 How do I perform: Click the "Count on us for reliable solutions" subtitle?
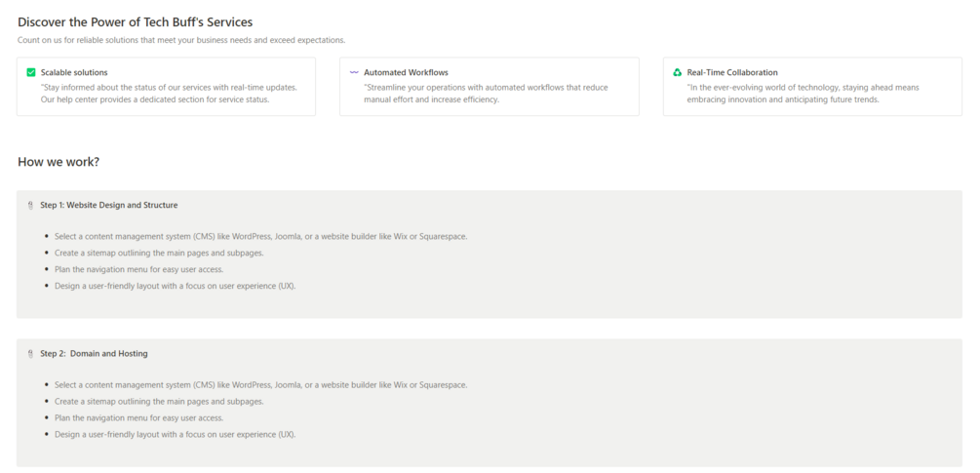(181, 40)
